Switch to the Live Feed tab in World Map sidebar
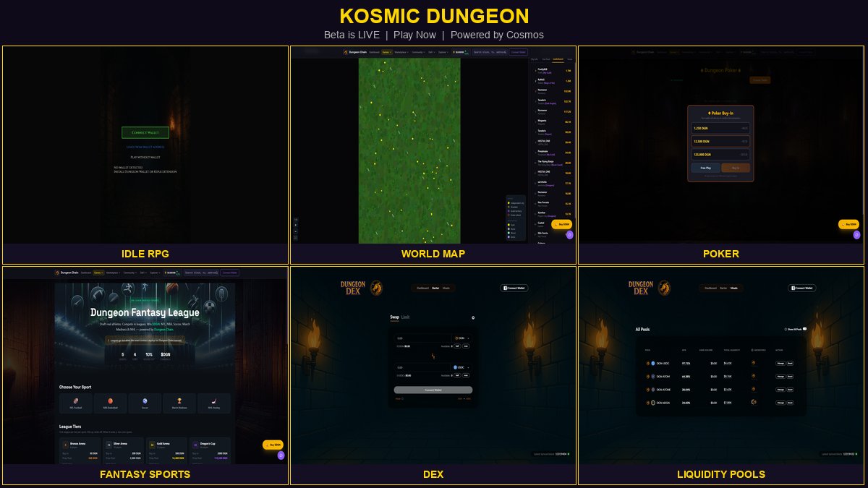The height and width of the screenshot is (488, 868). point(546,59)
